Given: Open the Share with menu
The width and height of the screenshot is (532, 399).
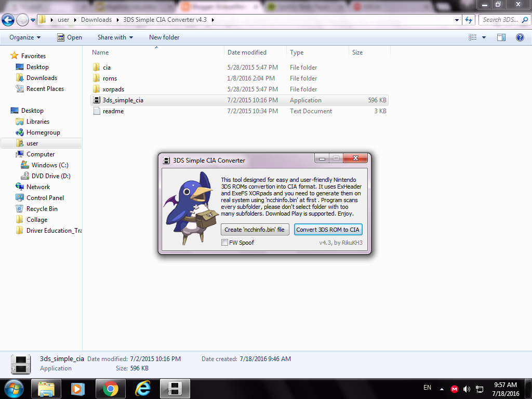Looking at the screenshot, I should [x=115, y=37].
